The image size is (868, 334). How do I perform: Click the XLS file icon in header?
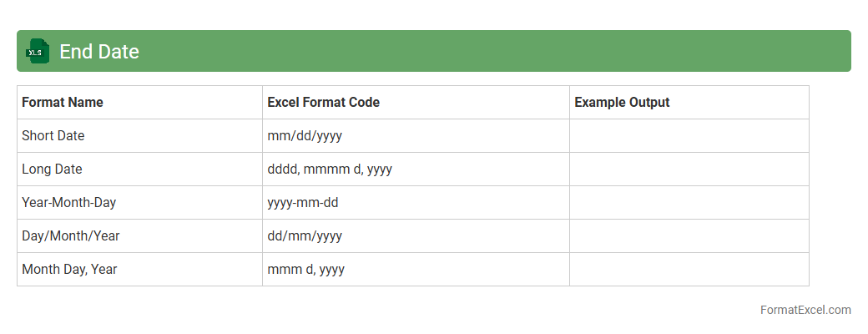click(38, 51)
